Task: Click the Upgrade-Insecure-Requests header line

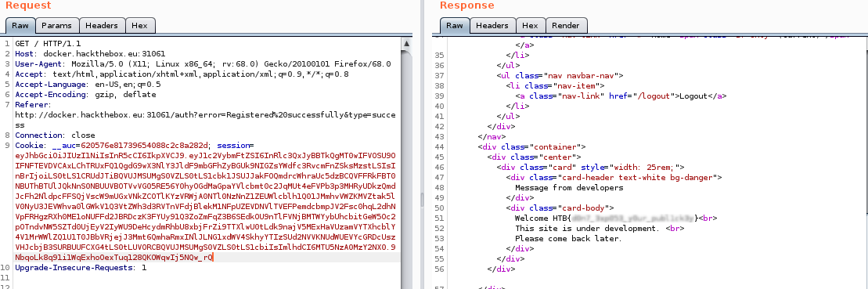Action: 81,268
